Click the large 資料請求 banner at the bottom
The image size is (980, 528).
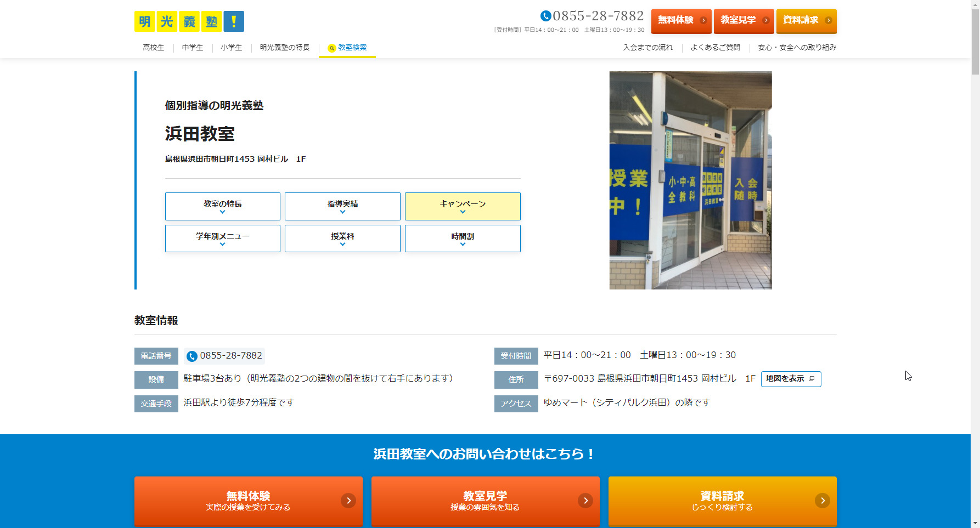pos(723,501)
